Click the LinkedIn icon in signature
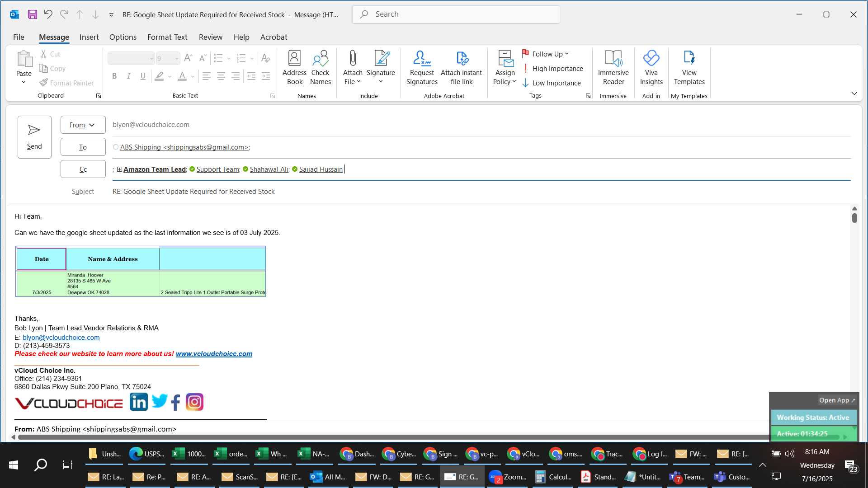The width and height of the screenshot is (868, 488). pyautogui.click(x=138, y=402)
